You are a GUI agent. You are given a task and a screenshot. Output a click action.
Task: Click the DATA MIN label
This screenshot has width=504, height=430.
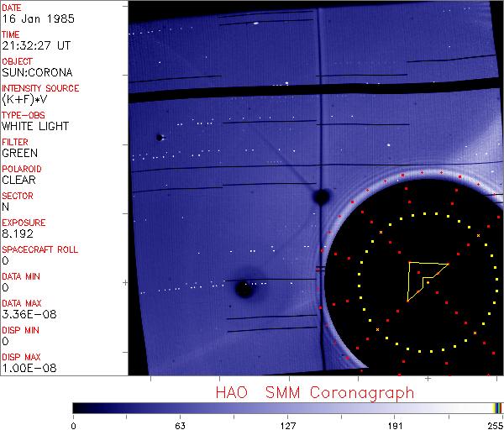pos(21,276)
